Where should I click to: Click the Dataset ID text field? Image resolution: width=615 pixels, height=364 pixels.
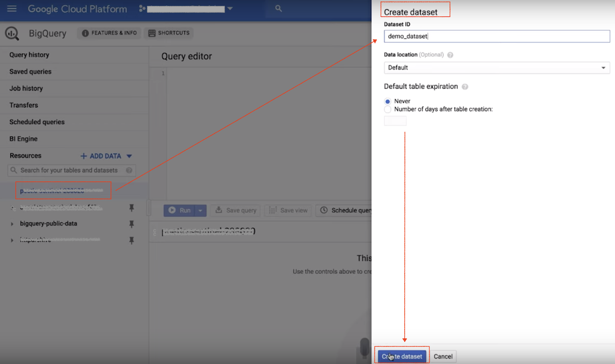(497, 36)
